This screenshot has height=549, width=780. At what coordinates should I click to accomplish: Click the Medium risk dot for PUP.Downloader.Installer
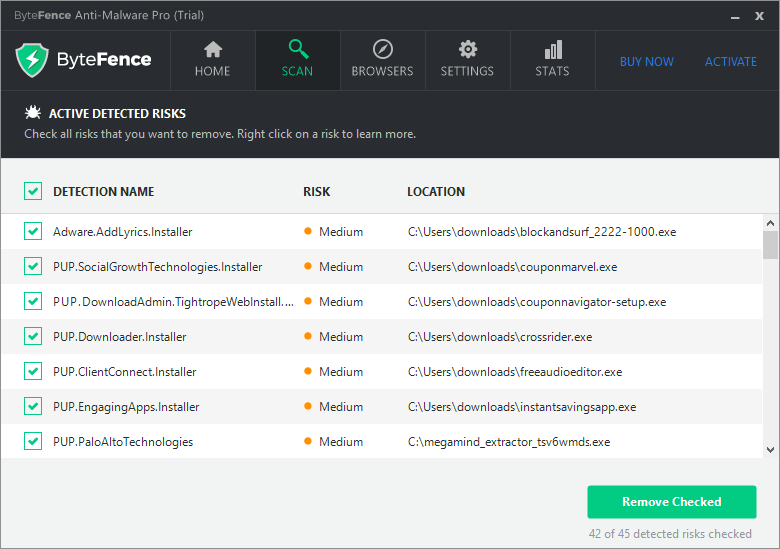[308, 336]
